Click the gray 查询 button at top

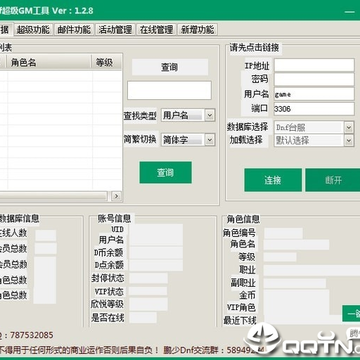click(x=170, y=67)
